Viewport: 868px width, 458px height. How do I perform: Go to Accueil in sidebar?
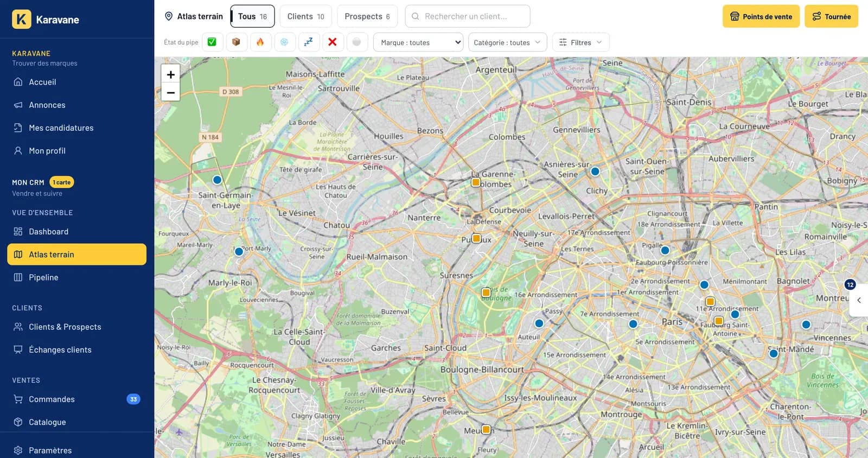coord(77,82)
